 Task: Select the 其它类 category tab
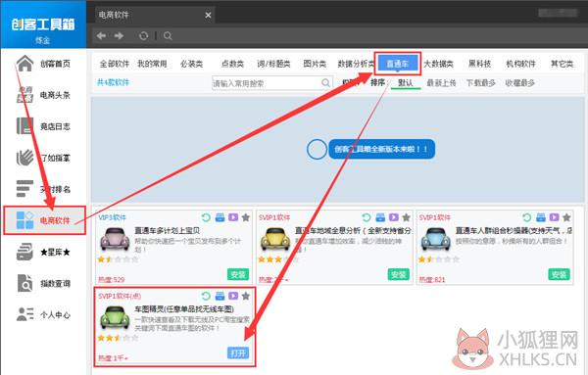pyautogui.click(x=562, y=64)
